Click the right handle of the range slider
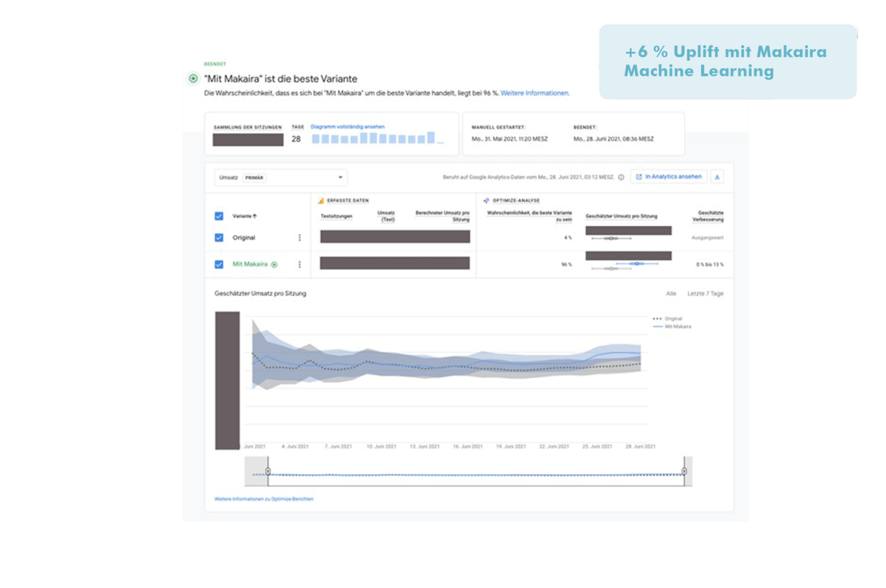 (684, 471)
